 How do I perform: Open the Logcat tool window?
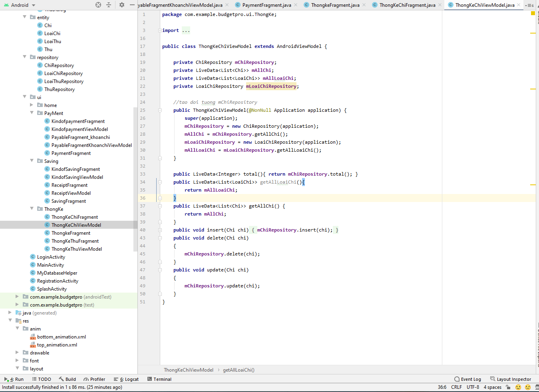pos(126,379)
